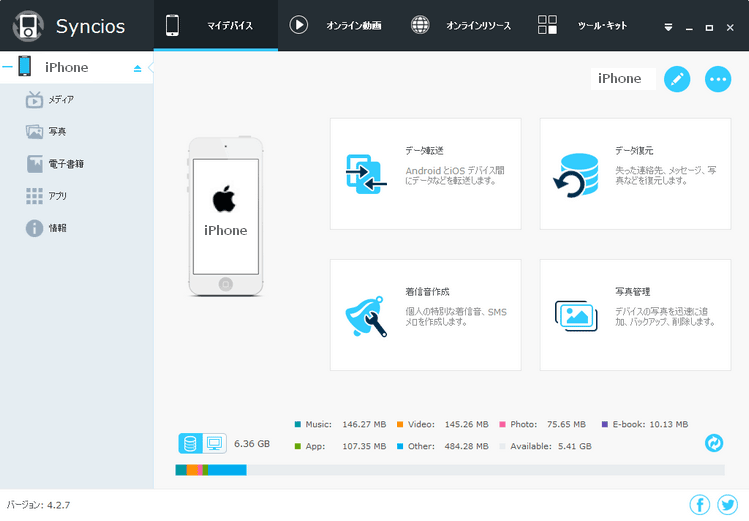Click the Photo pink legend swatch

click(502, 424)
